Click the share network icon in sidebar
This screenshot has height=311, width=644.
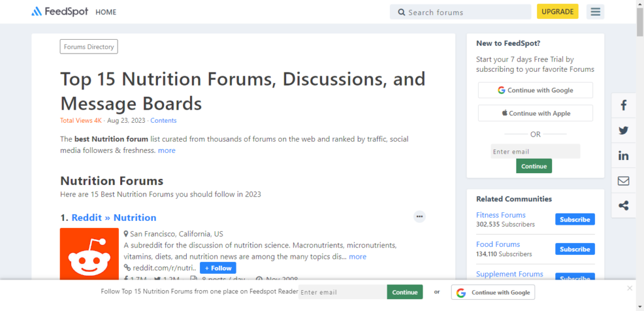[x=623, y=205]
